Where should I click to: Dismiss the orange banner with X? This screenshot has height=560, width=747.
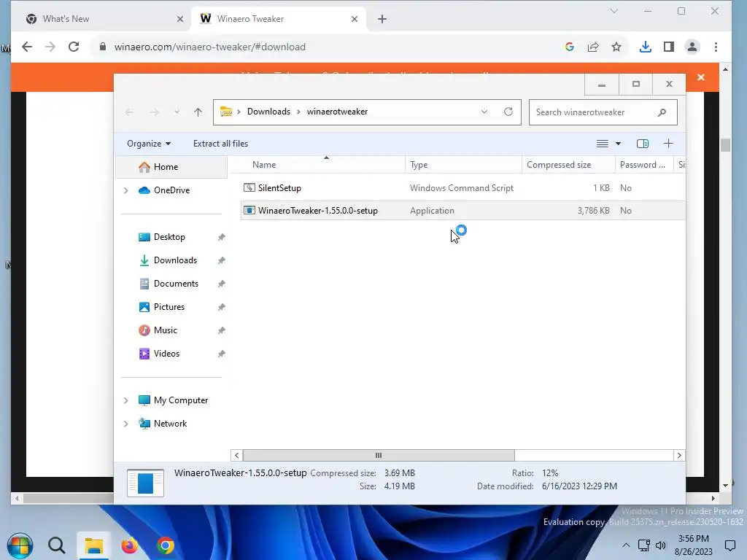pyautogui.click(x=701, y=77)
